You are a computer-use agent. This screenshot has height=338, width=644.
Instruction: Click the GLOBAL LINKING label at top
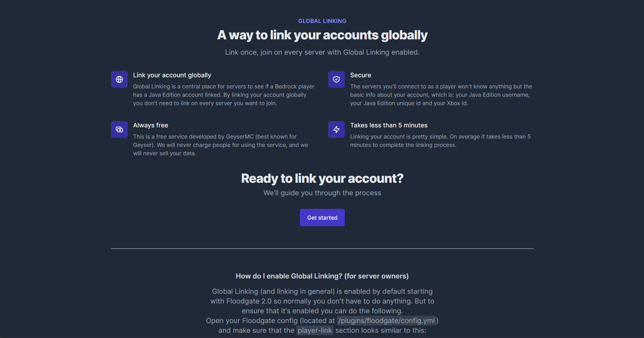322,21
